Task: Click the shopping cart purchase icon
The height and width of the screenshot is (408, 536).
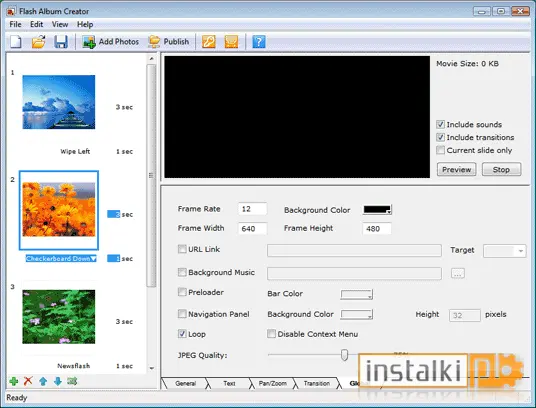Action: (x=231, y=42)
